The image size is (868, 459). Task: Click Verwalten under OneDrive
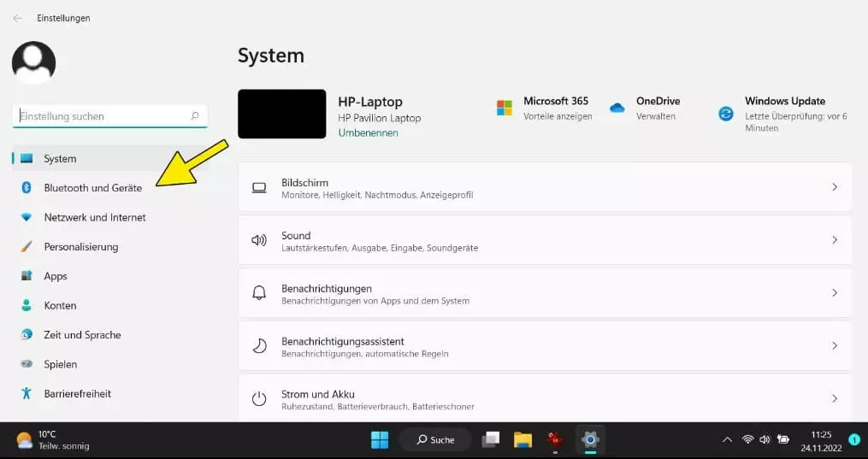(x=655, y=116)
